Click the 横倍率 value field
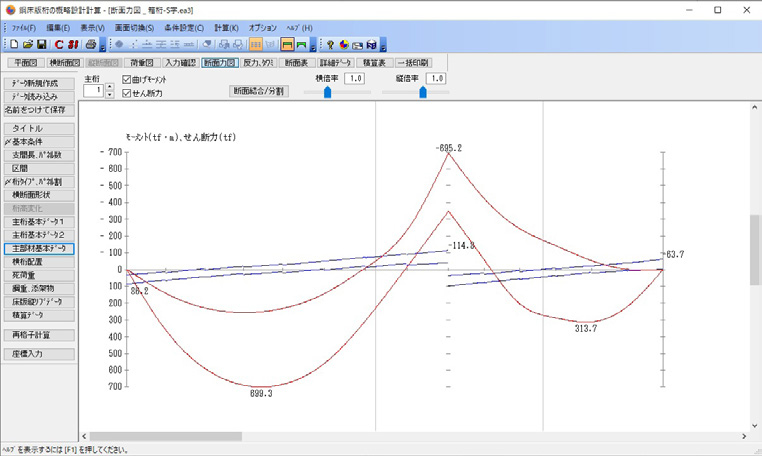 355,78
